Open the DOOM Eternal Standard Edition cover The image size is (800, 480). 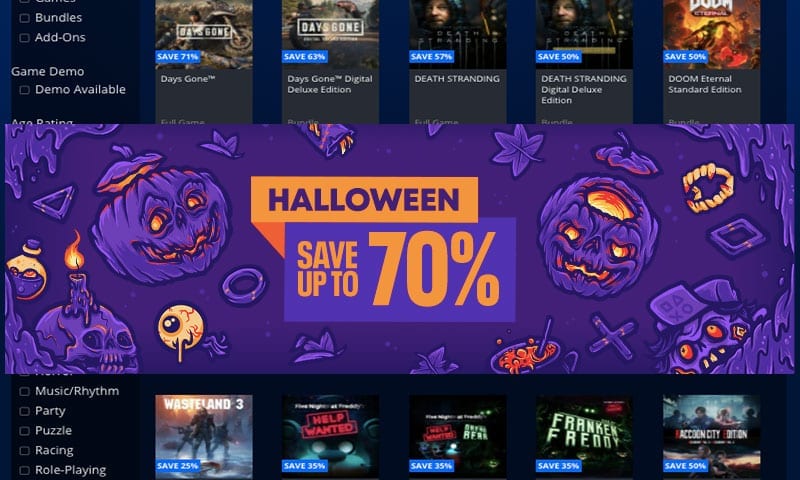[x=711, y=34]
